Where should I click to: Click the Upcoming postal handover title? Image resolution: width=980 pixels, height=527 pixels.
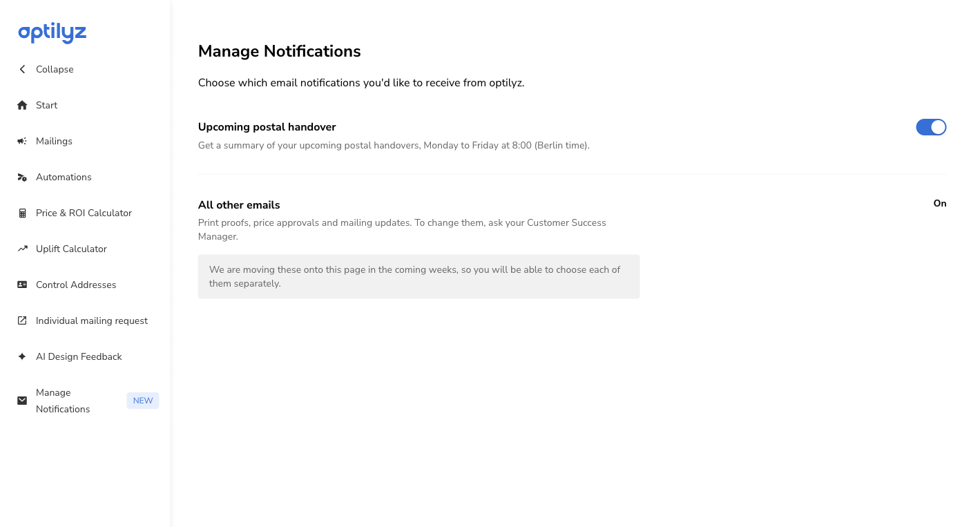(267, 127)
